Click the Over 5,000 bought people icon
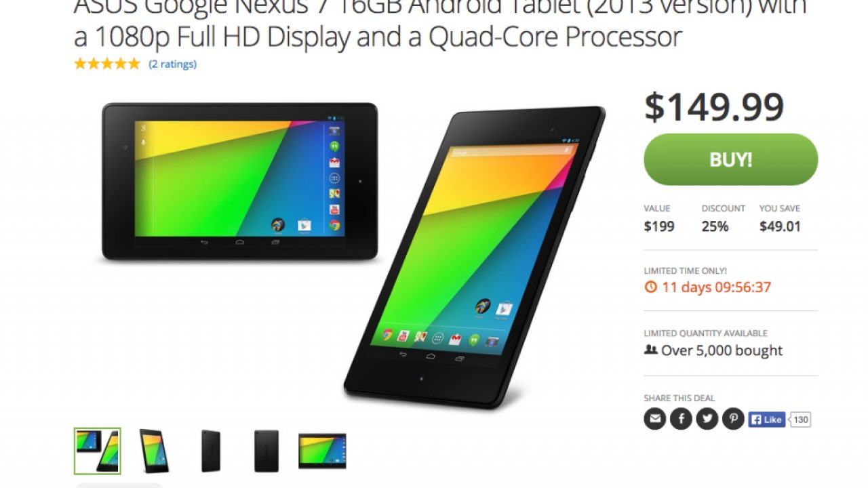Screen dimensions: 868x488 650,350
